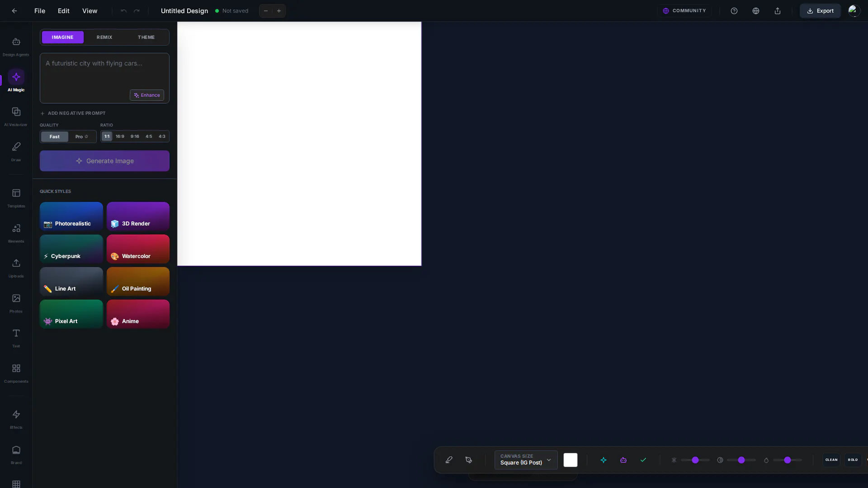This screenshot has width=868, height=488.
Task: Open the Brand panel
Action: [x=16, y=455]
